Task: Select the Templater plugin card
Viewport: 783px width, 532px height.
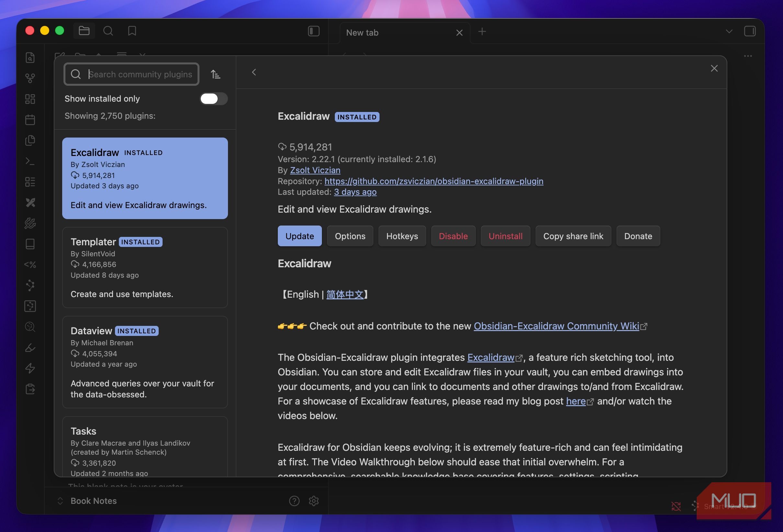Action: click(x=145, y=267)
